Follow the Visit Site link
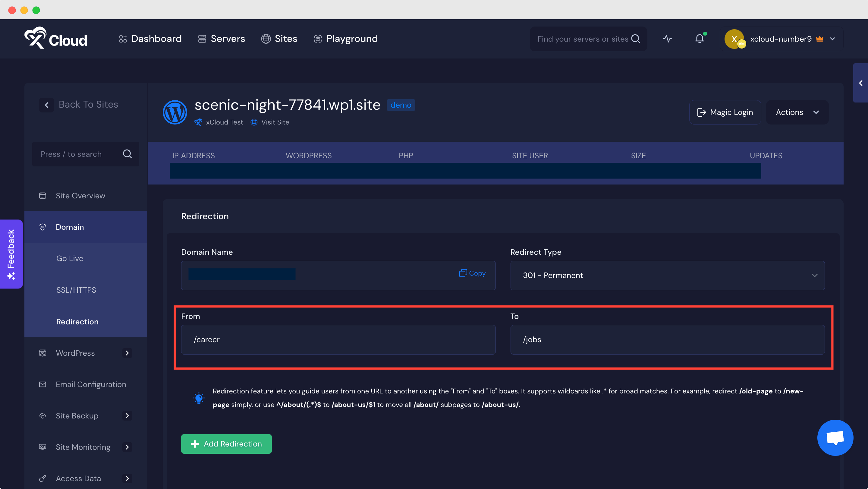The width and height of the screenshot is (868, 489). tap(275, 122)
